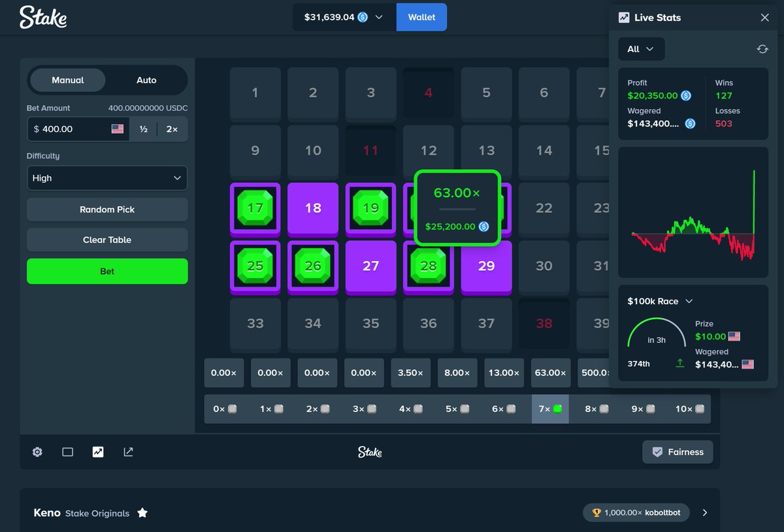Click the profit history graph in Live Stats
784x532 pixels.
pos(693,212)
